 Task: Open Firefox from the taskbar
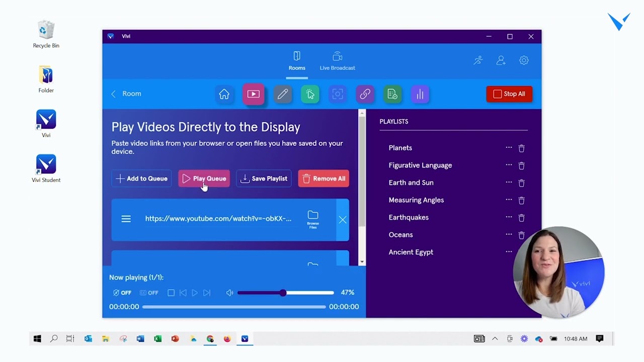click(227, 339)
